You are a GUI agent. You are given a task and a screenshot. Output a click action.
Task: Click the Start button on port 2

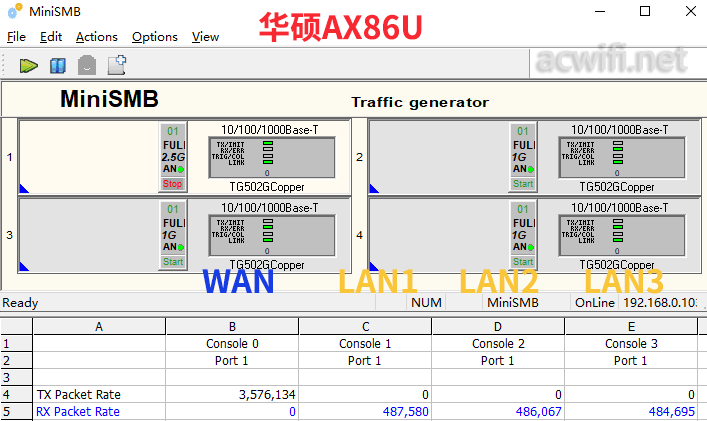(x=523, y=184)
